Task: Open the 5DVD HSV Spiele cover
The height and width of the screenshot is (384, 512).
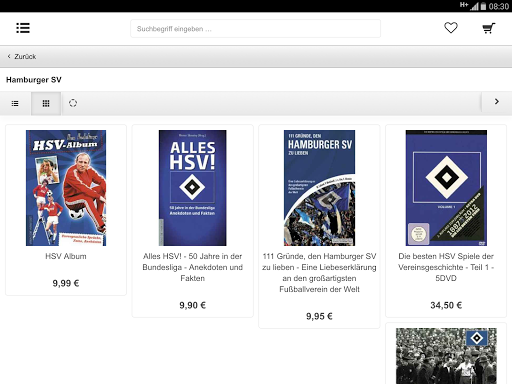Action: (446, 188)
